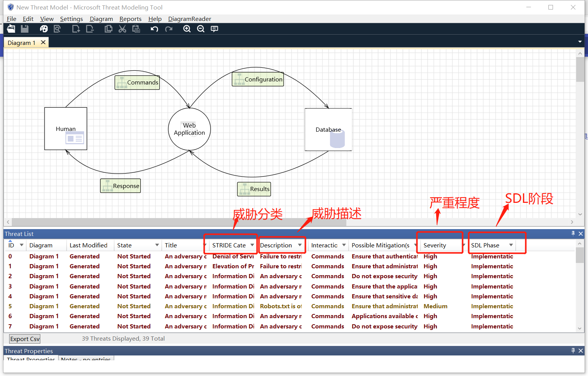Sort by the Severity column header
Image resolution: width=588 pixels, height=376 pixels.
435,245
